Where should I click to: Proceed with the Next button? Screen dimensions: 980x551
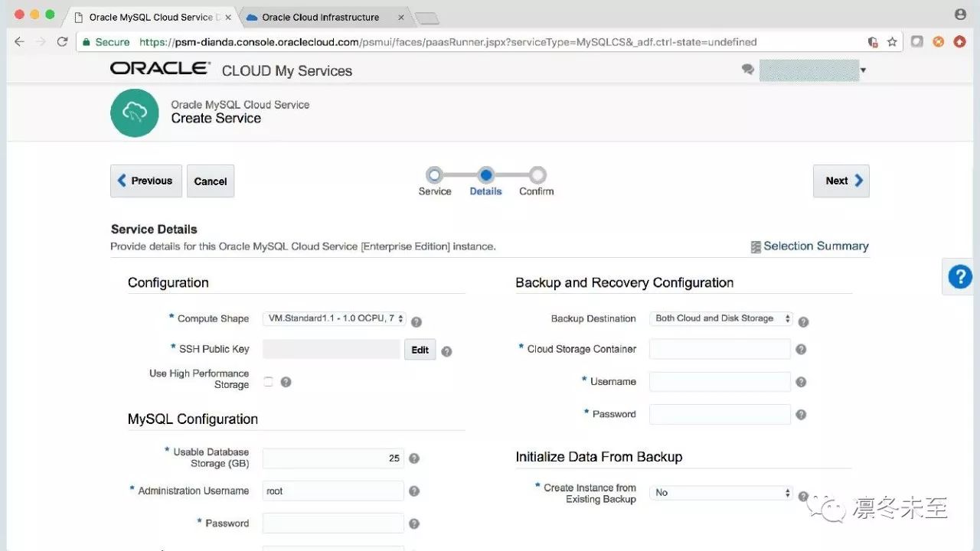coord(841,181)
